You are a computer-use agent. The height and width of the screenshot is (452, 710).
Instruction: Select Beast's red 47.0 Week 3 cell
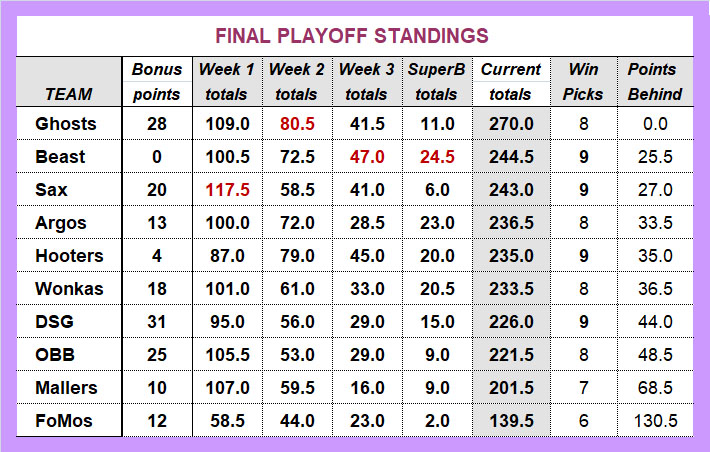(x=367, y=157)
